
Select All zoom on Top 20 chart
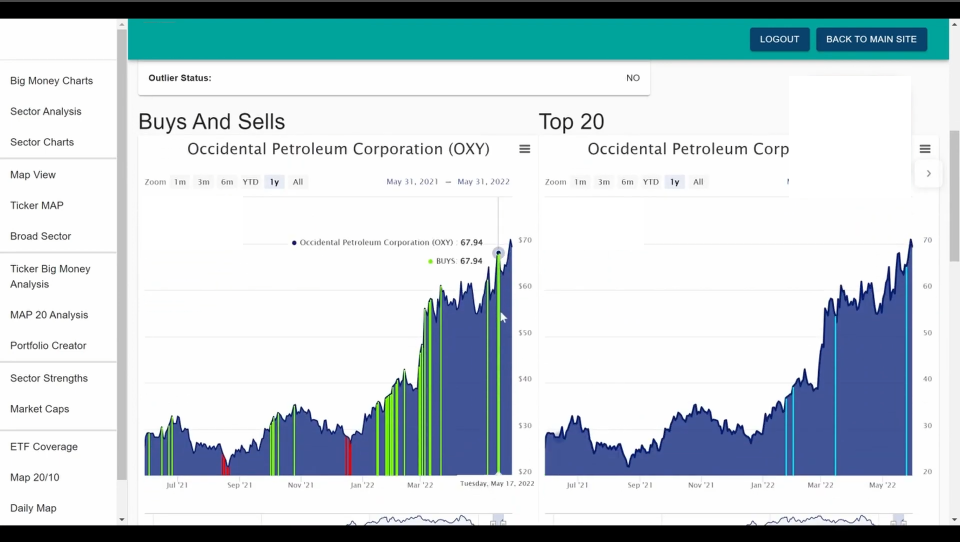(698, 182)
